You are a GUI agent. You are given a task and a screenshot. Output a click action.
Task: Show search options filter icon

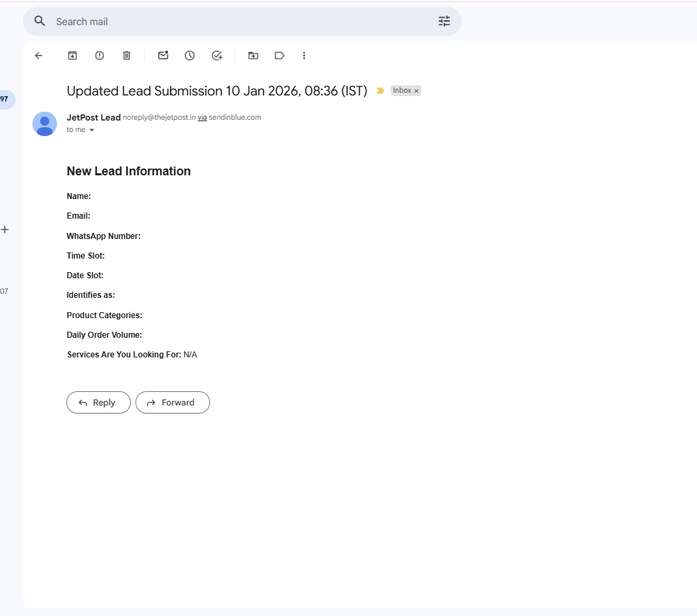(444, 21)
